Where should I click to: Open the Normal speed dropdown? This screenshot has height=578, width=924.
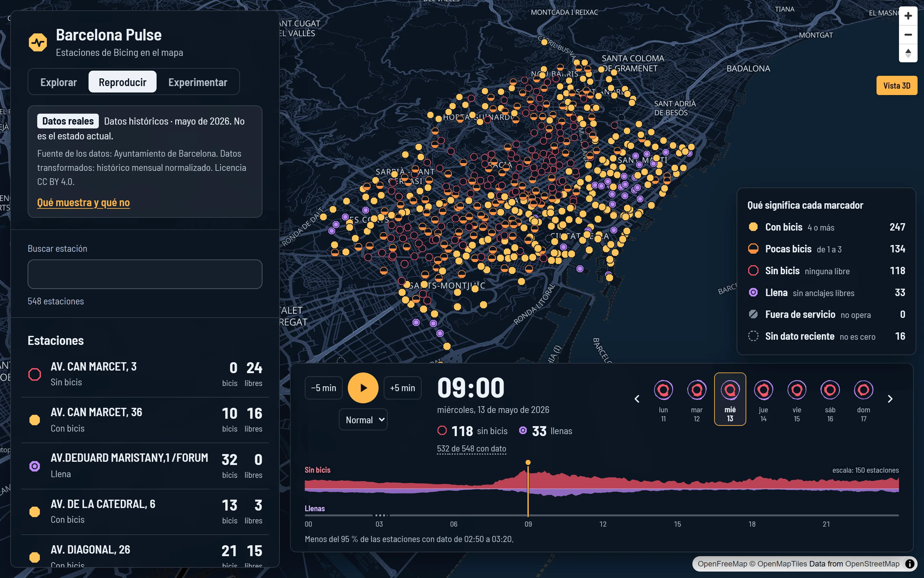coord(363,420)
